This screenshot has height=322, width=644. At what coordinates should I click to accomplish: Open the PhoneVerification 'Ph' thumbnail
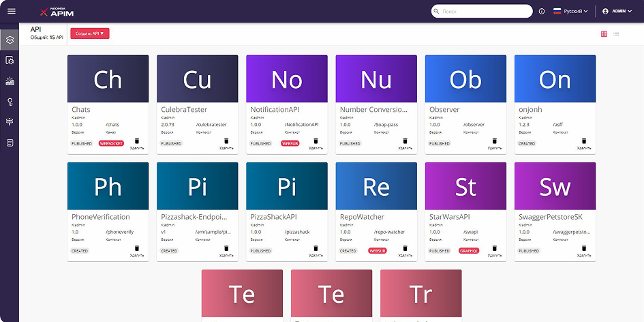click(x=108, y=186)
